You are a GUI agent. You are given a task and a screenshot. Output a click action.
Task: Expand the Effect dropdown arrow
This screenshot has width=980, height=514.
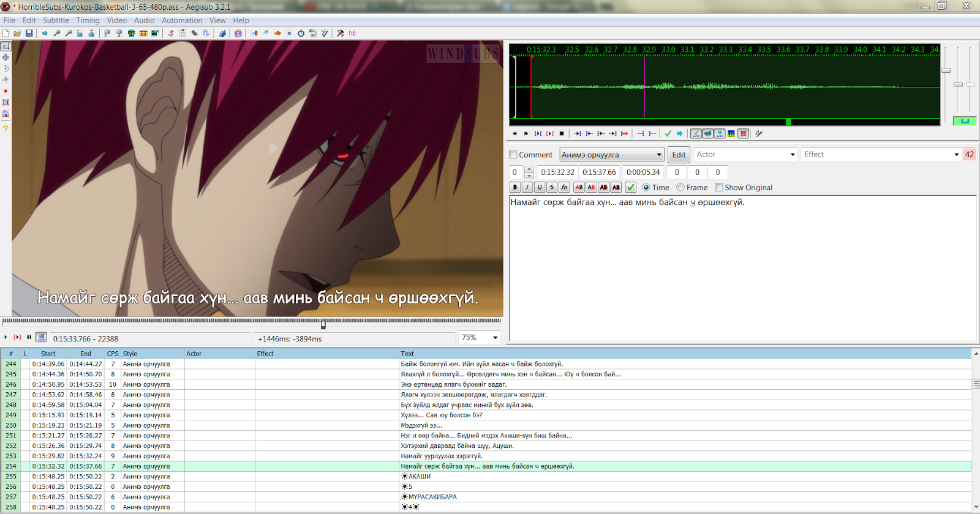click(x=957, y=155)
